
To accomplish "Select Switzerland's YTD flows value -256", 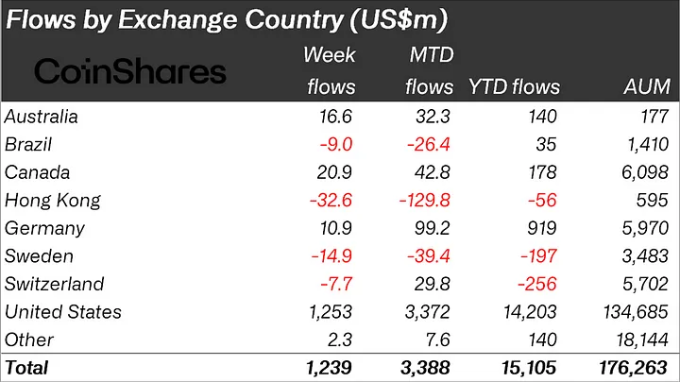I will click(537, 284).
